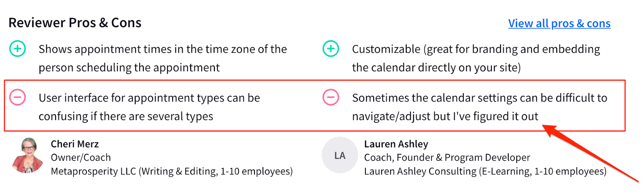Select the Cheri Merz reviewer name
This screenshot has width=644, height=195.
[x=74, y=144]
